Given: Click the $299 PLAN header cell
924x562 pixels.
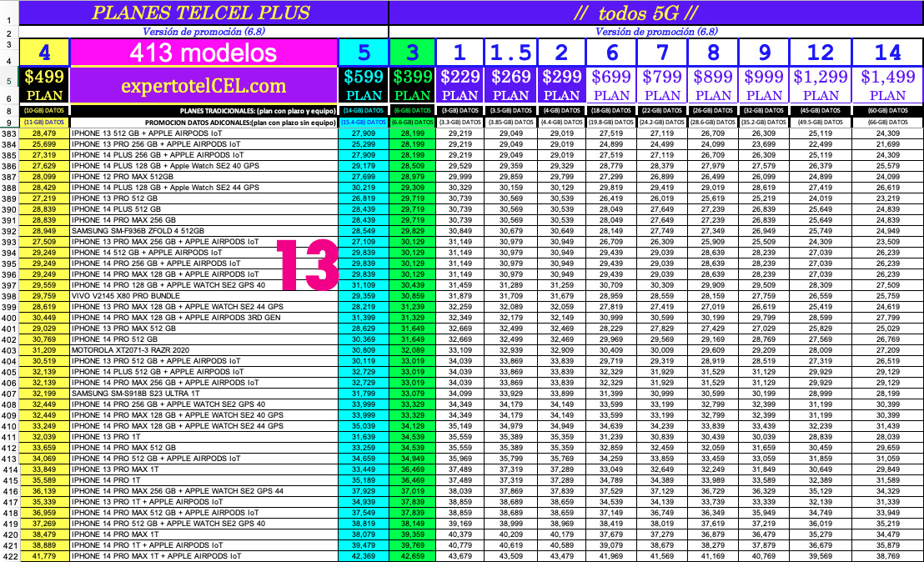Looking at the screenshot, I should point(561,86).
